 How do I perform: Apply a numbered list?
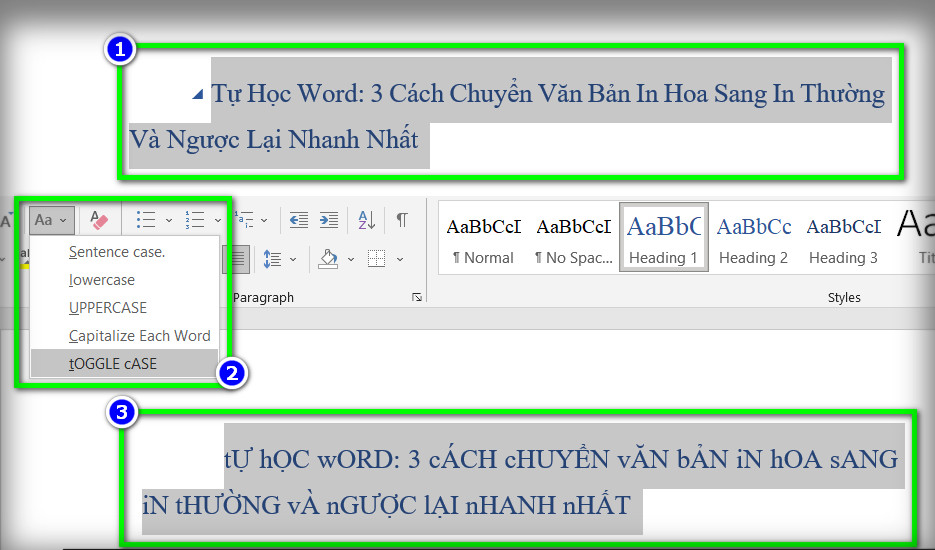click(x=195, y=220)
